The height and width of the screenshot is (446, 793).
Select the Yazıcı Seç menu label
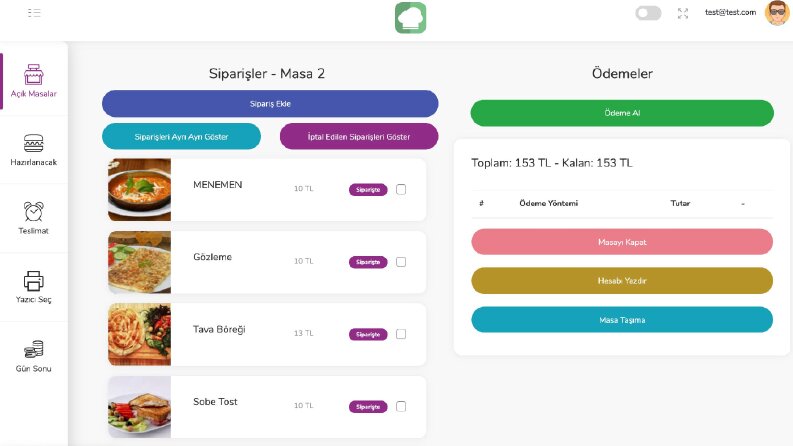[33, 299]
